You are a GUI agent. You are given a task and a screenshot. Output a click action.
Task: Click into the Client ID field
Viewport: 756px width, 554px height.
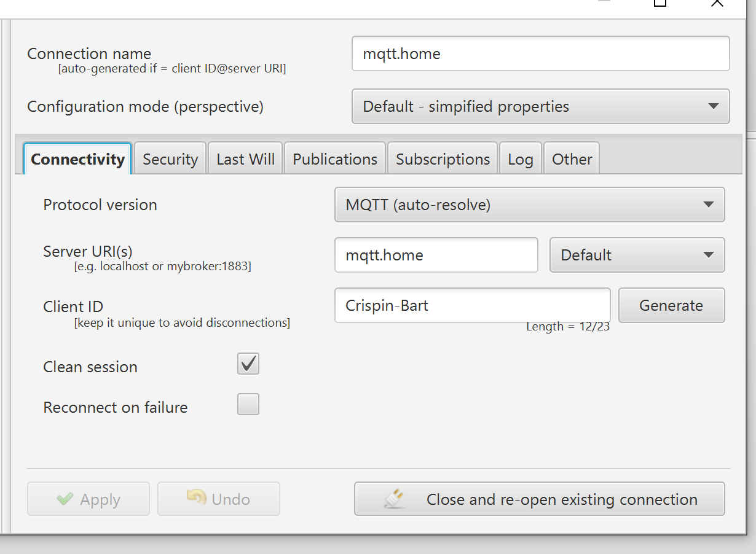472,305
